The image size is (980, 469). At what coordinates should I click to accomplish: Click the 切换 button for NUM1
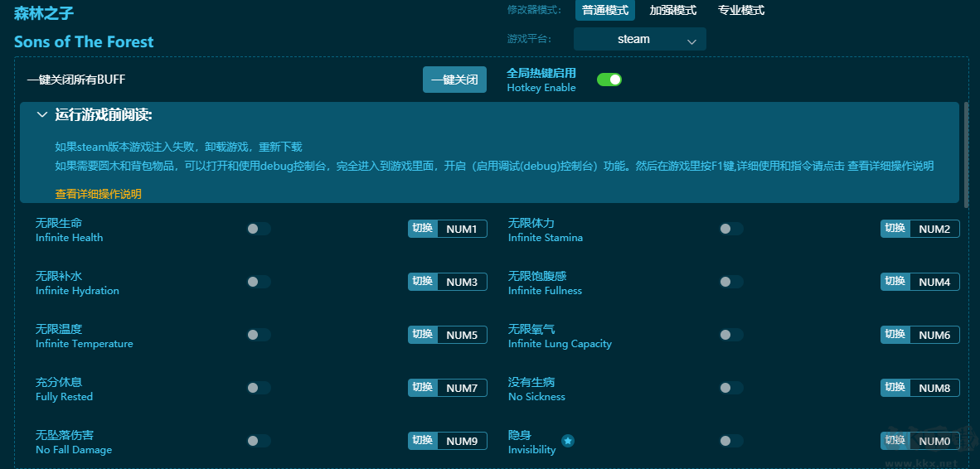click(423, 230)
